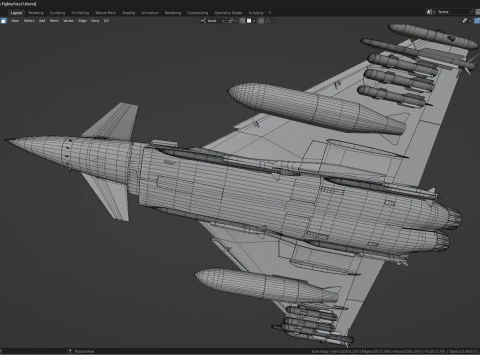Toggle the snapping magnet icon

243,21
